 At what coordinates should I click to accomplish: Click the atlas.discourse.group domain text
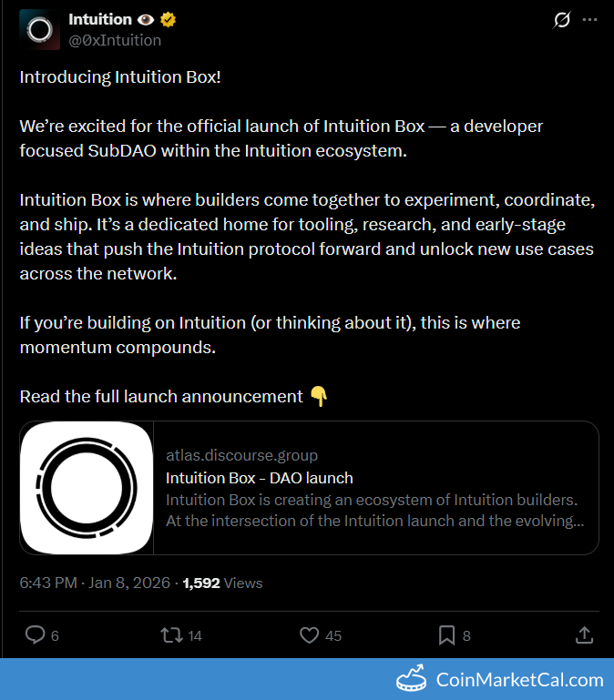point(242,455)
